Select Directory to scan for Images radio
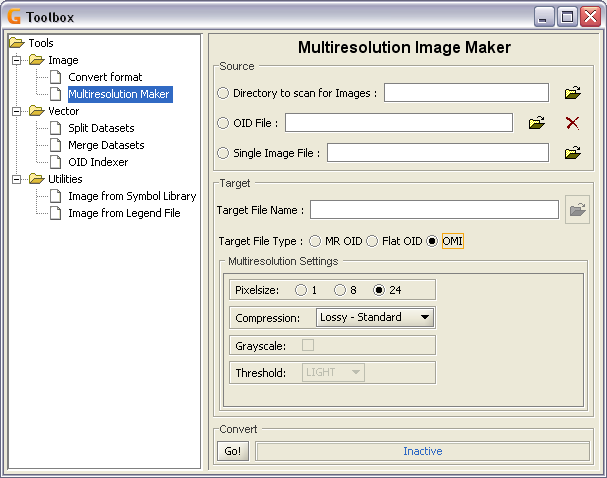607x478 pixels. point(223,93)
